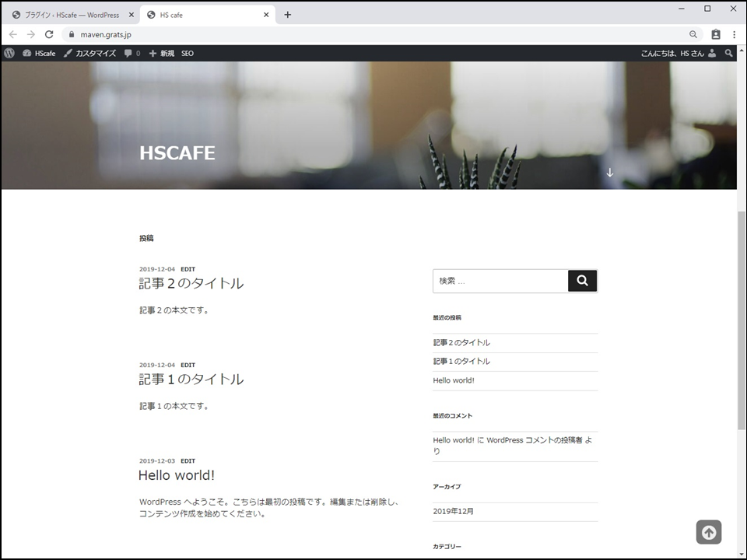Open the 2019年12月 archive link
This screenshot has width=747, height=560.
click(x=453, y=511)
